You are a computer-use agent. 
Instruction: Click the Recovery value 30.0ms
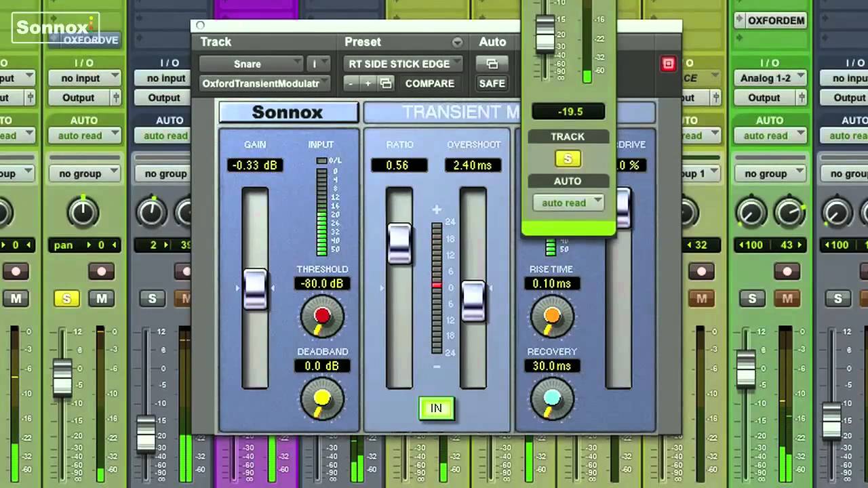[x=552, y=365]
